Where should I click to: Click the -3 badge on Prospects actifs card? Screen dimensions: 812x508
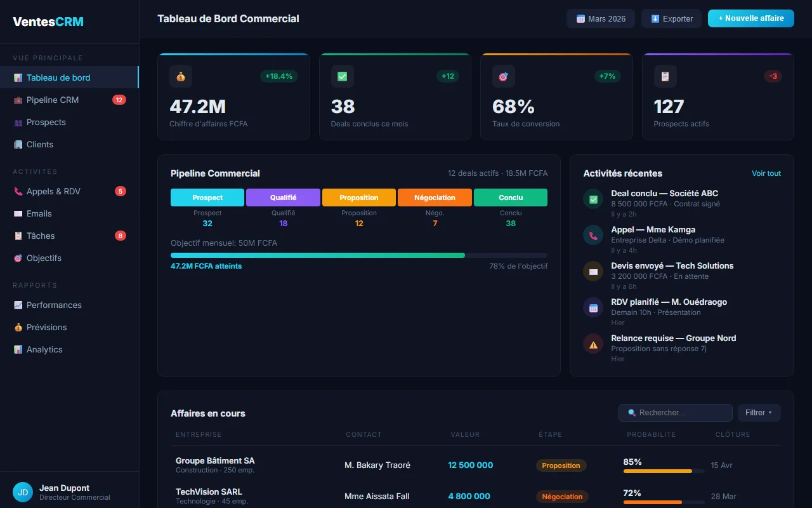pyautogui.click(x=773, y=76)
